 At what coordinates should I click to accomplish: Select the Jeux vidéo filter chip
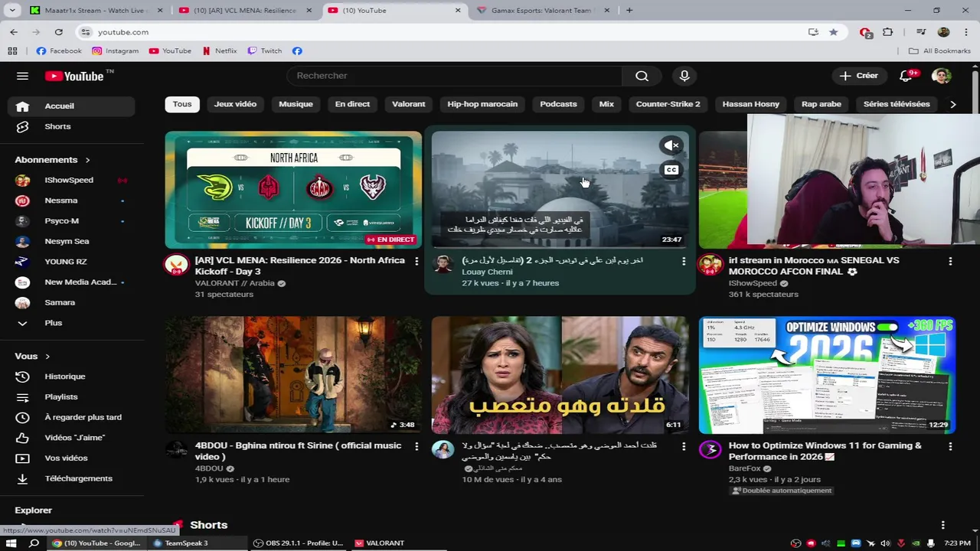[235, 104]
